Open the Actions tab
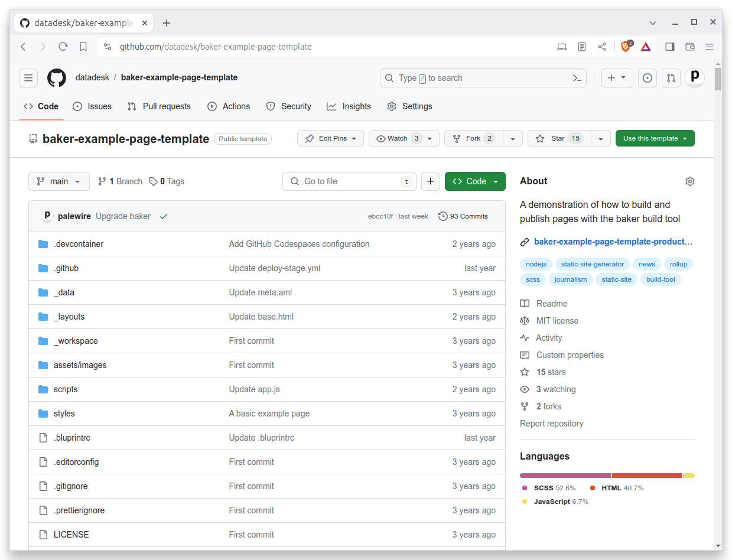The width and height of the screenshot is (732, 560). point(229,106)
